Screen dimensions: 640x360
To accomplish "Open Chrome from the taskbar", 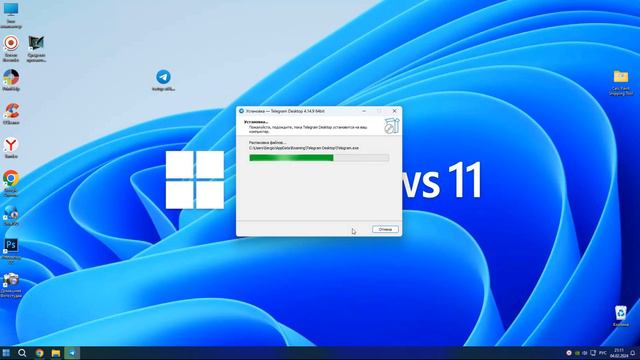I will pyautogui.click(x=40, y=353).
